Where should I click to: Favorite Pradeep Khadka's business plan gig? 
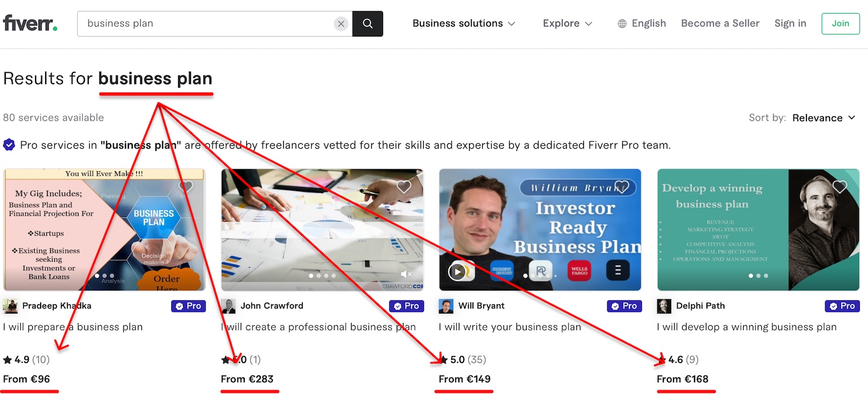point(186,186)
